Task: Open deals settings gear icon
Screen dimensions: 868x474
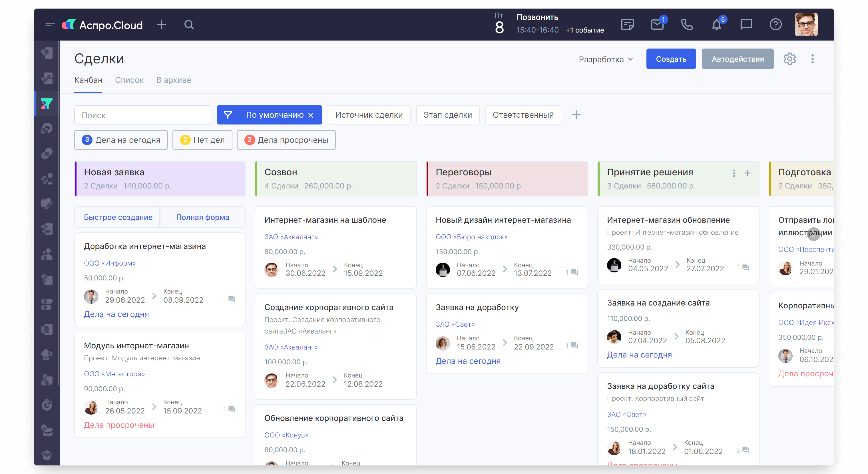Action: coord(789,59)
